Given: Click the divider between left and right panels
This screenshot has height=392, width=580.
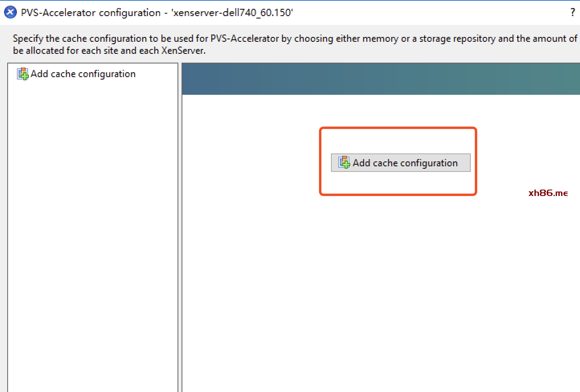Looking at the screenshot, I should point(180,225).
